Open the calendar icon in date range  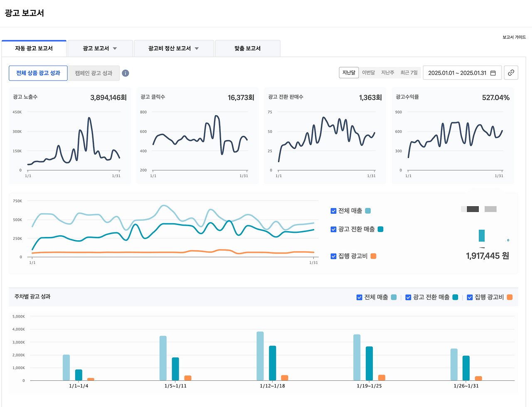(x=493, y=73)
